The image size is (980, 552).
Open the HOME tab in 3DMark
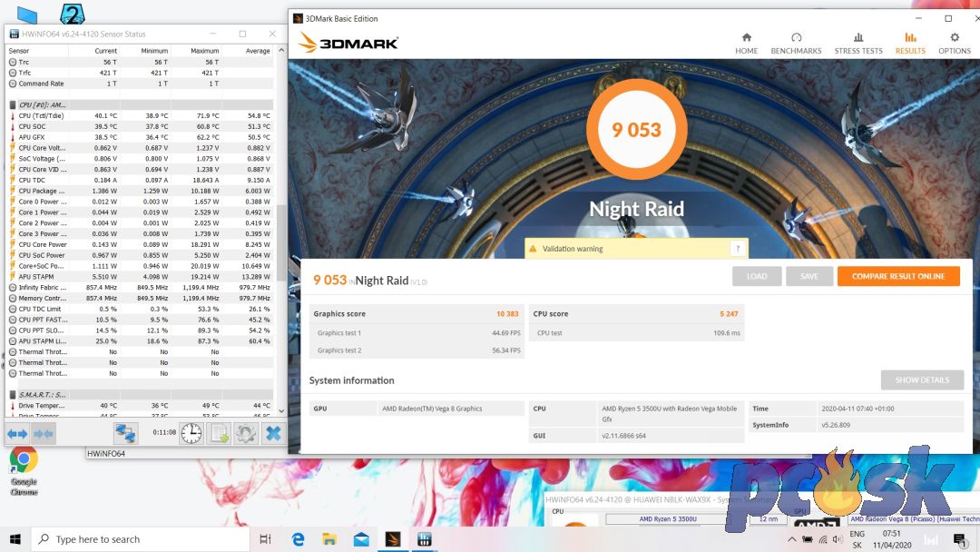(746, 44)
